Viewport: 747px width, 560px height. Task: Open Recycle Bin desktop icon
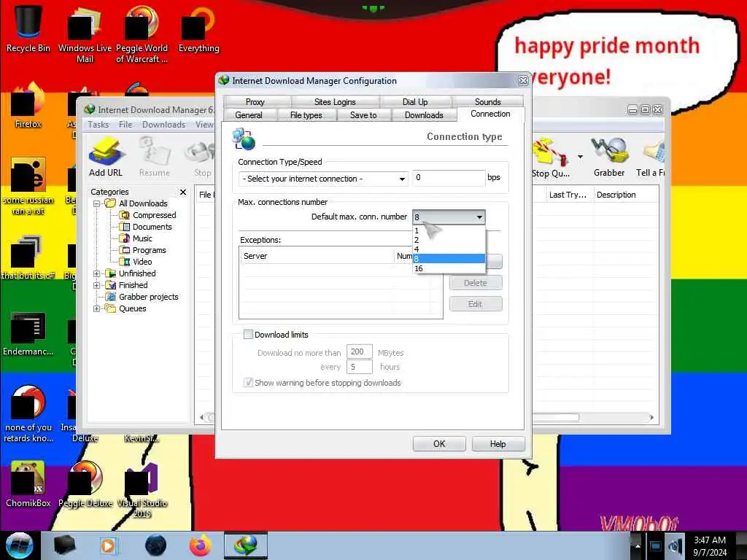click(x=28, y=27)
